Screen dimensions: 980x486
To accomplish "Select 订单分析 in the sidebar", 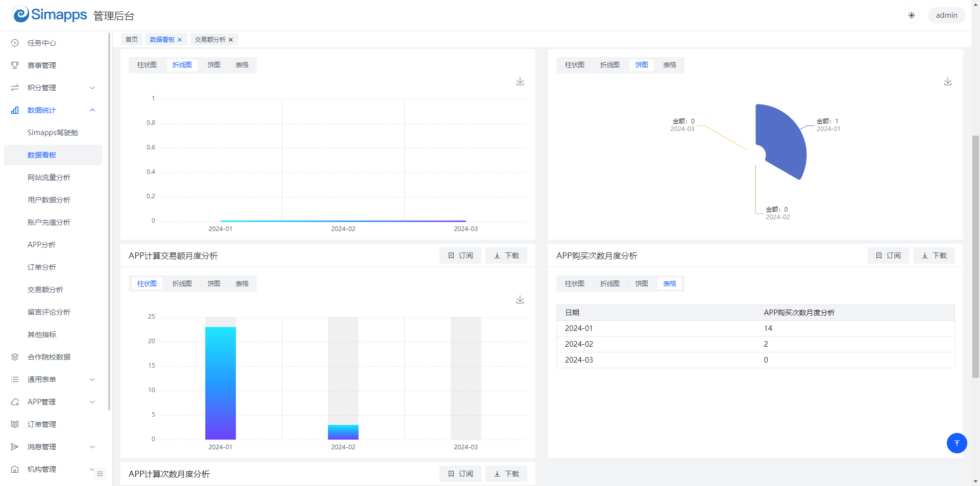I will 53,267.
